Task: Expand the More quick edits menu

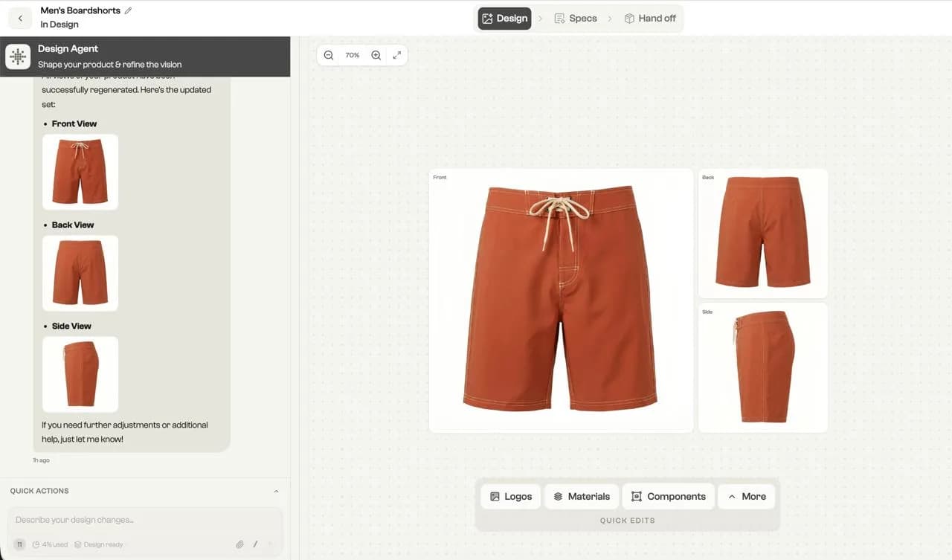Action: (746, 496)
